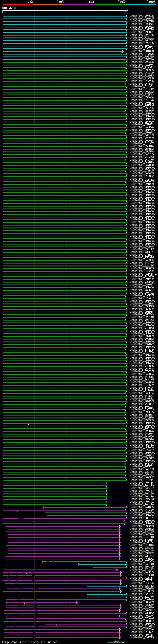Click the cyan alignment bar for UniRef100_B9NJD9
158x644 pixels.
point(110,567)
